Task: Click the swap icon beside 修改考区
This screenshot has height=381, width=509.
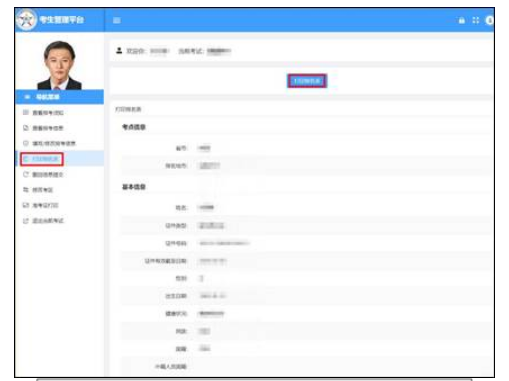Action: 26,190
